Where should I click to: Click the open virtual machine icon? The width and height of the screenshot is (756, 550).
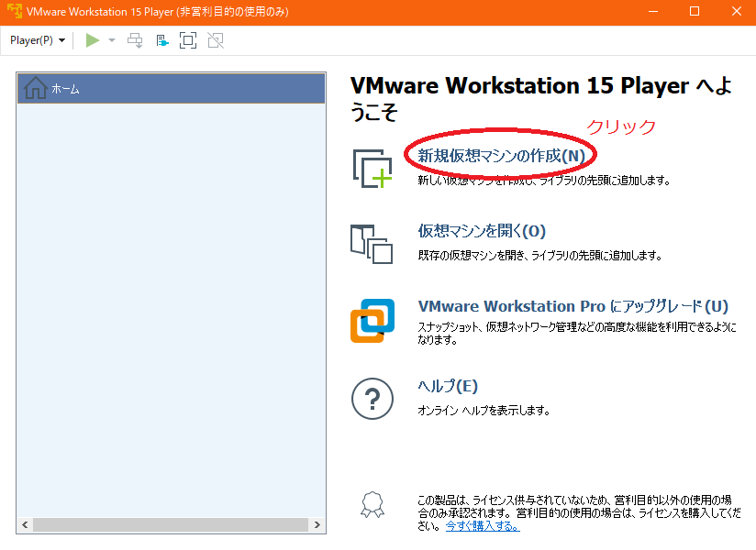click(x=372, y=244)
